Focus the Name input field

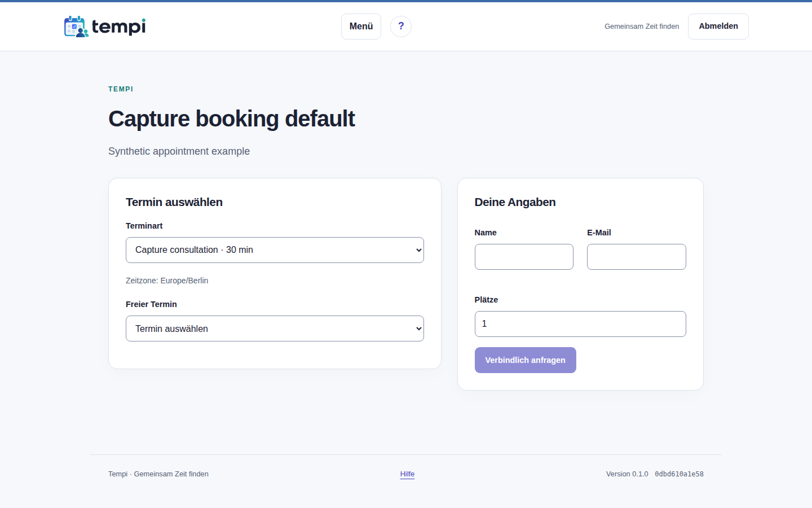(x=524, y=257)
